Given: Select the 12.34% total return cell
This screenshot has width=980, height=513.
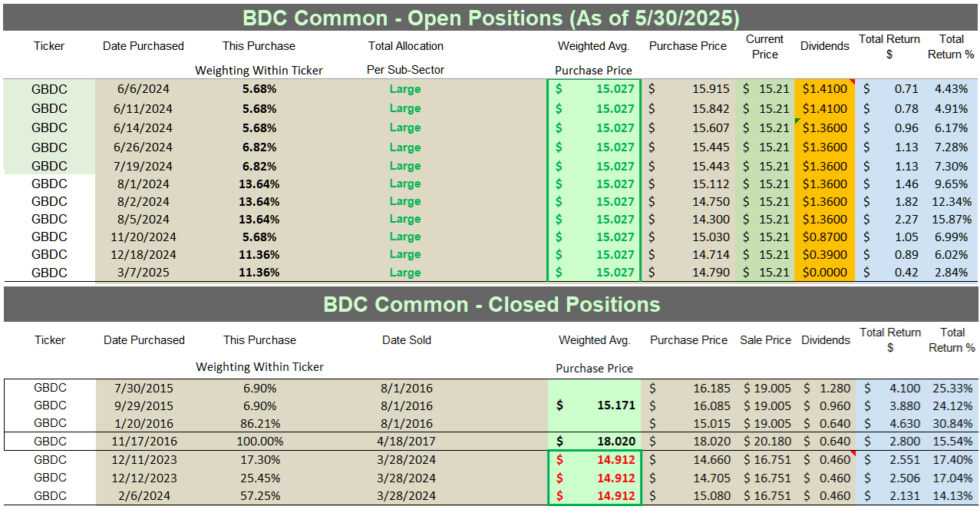Looking at the screenshot, I should click(x=952, y=201).
